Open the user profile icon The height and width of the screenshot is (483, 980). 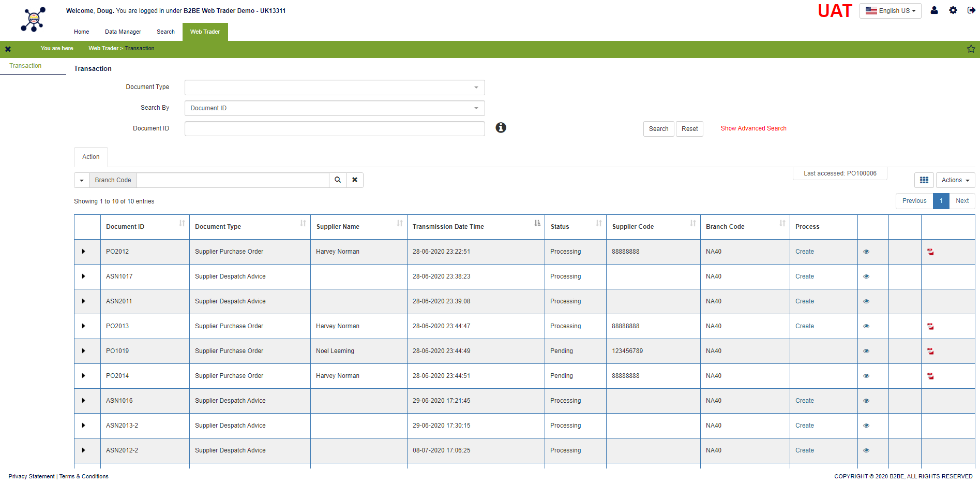[934, 10]
